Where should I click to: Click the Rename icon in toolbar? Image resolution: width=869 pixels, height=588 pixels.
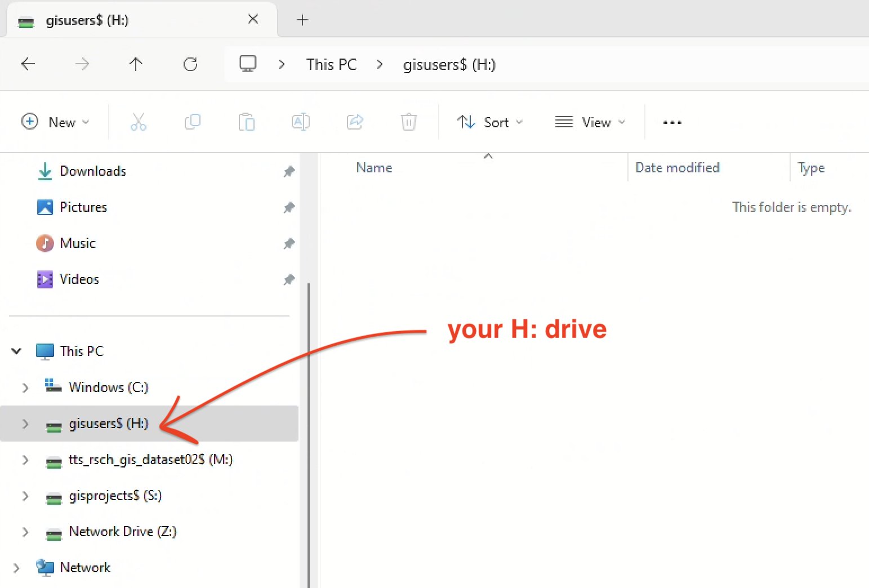(x=301, y=122)
